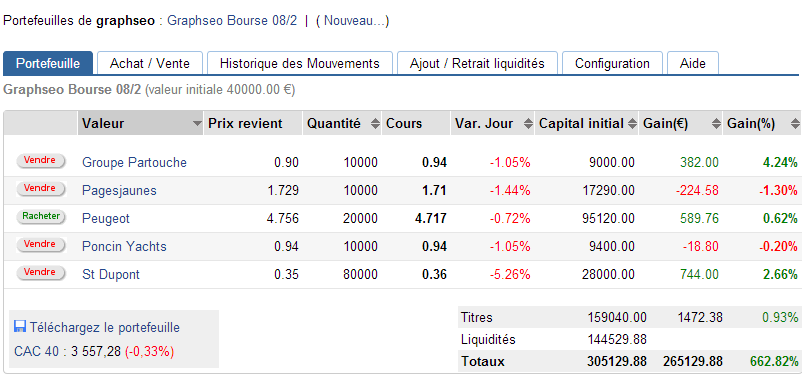802x374 pixels.
Task: Open the Graphseo Bourse 08/2 portfolio link
Action: 232,21
